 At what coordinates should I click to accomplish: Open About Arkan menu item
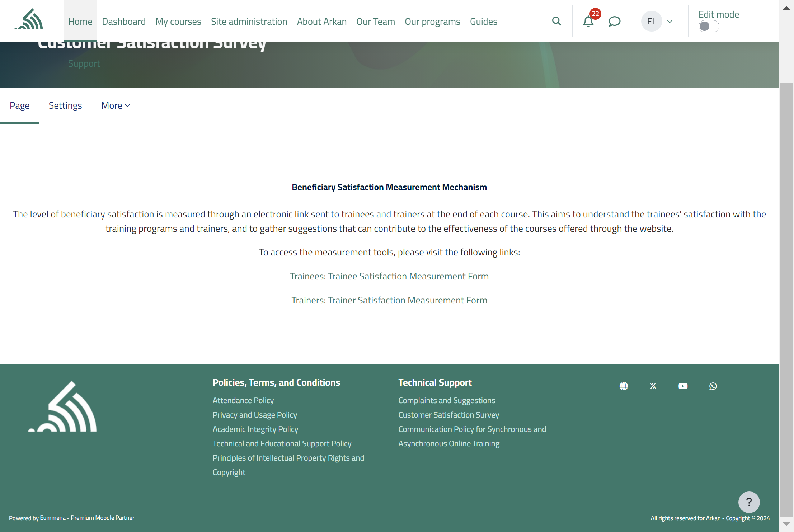coord(322,22)
